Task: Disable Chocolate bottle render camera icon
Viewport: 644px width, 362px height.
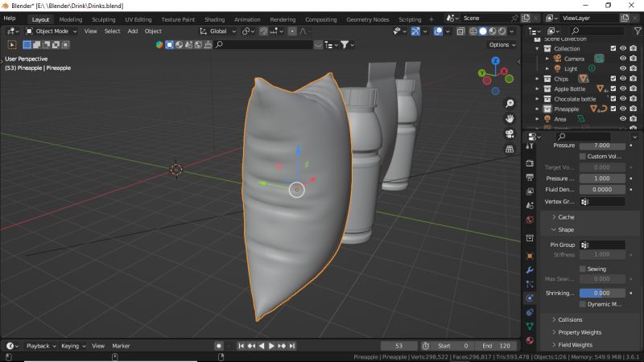Action: click(634, 98)
